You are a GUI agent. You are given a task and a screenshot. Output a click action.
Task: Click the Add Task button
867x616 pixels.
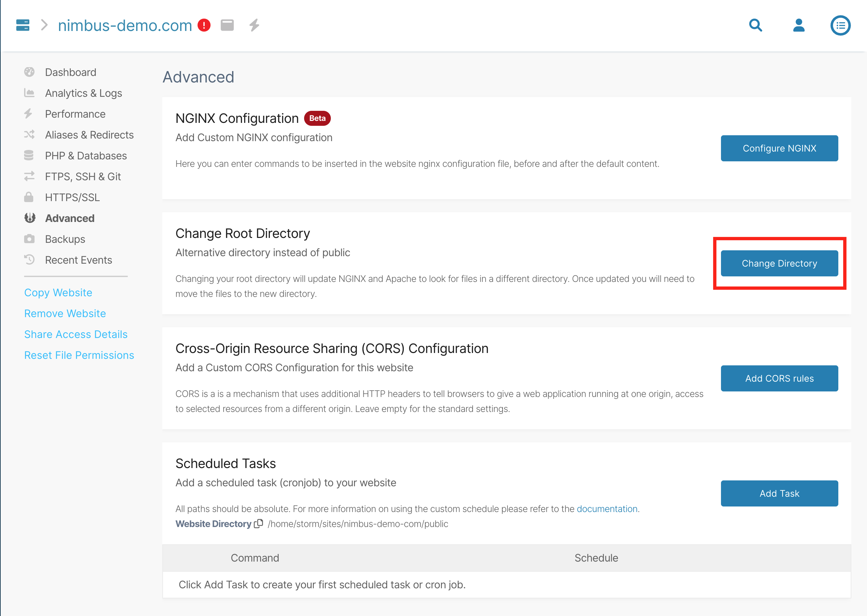[779, 493]
